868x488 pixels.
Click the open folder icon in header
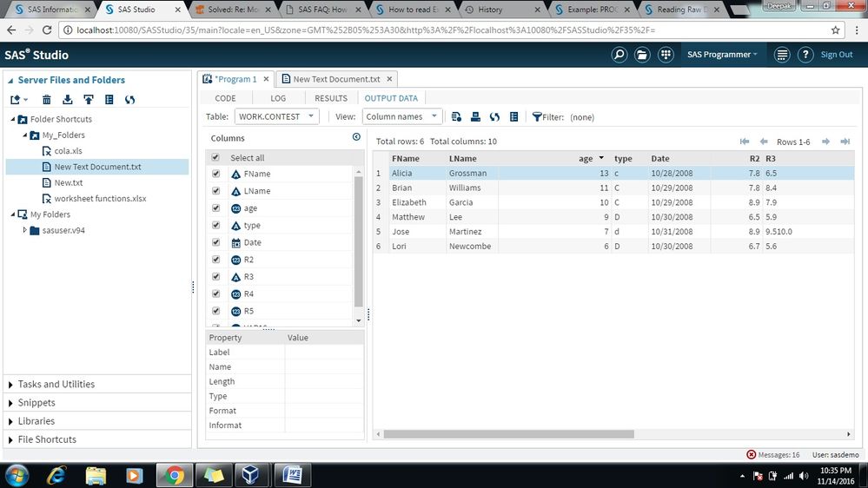[x=642, y=54]
